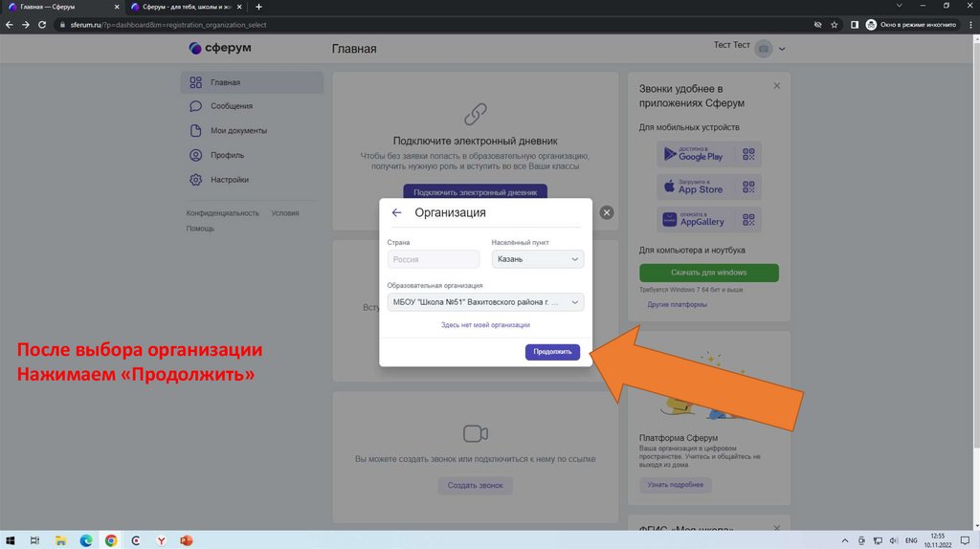Click Скачать для windows green button

pyautogui.click(x=709, y=273)
